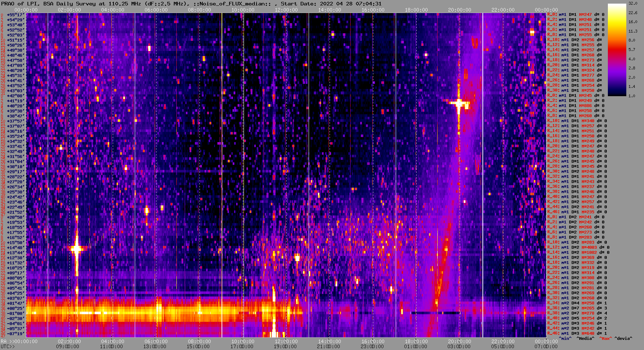Viewport: 644px width, 350px height.
Task: Click the +40°28' declination label
Action: pos(16,106)
